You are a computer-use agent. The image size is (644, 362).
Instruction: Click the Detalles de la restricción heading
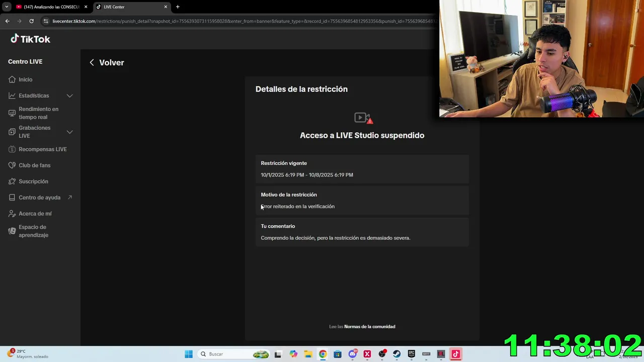pos(301,89)
